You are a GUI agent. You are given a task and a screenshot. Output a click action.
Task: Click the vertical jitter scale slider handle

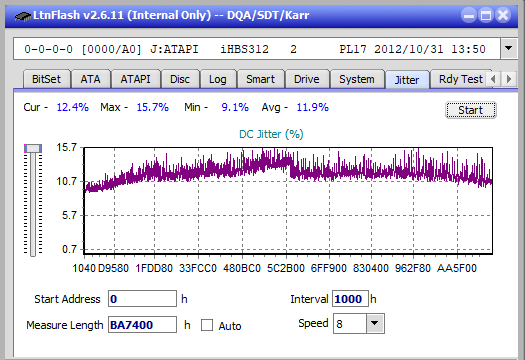click(x=33, y=148)
